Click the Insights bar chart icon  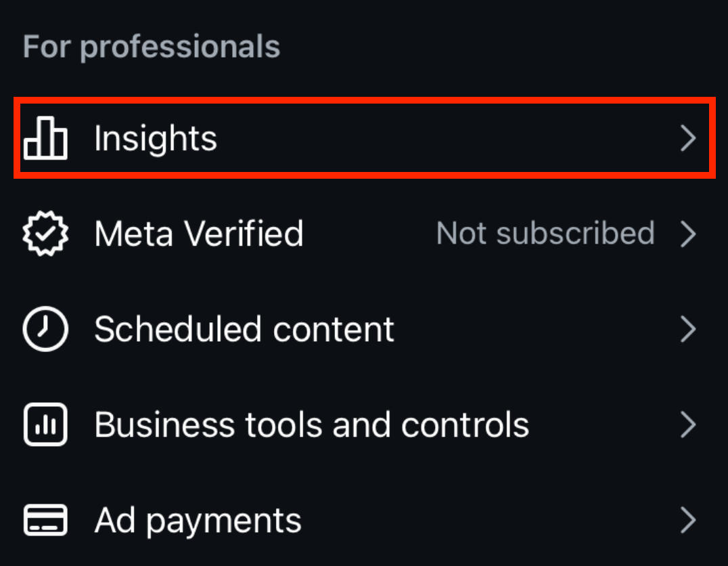click(x=45, y=139)
